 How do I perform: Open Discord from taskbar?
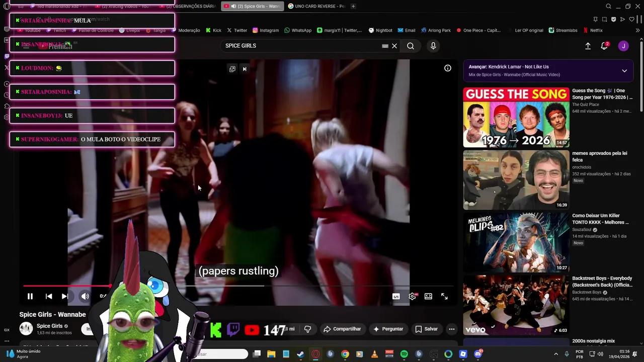point(478,354)
